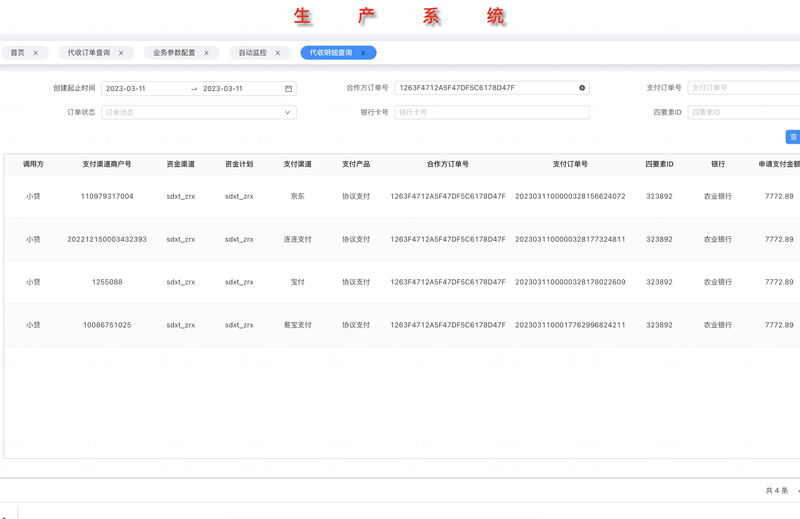Click the 四要素ID column header
This screenshot has height=519, width=800.
point(659,164)
